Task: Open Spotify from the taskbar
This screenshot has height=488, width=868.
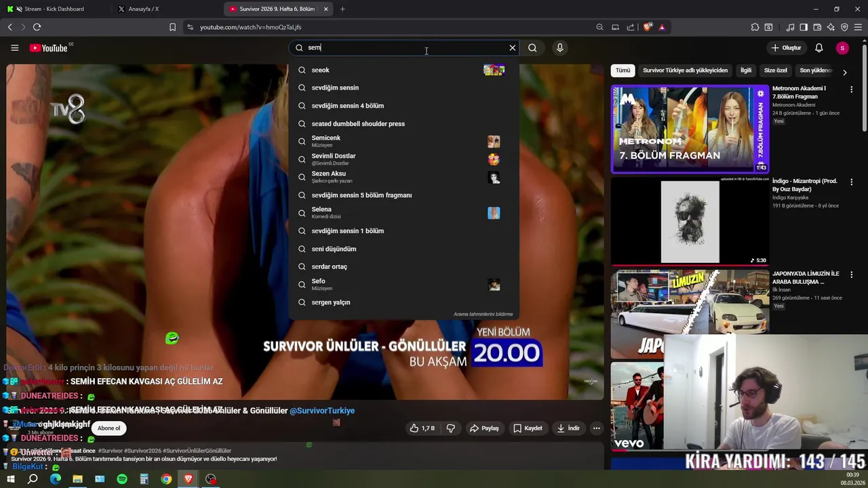Action: [x=122, y=479]
